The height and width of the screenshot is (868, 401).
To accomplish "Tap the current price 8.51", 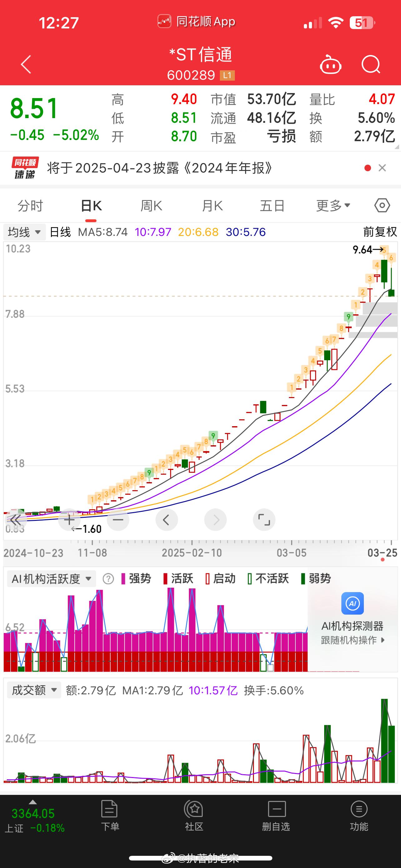I will click(34, 108).
